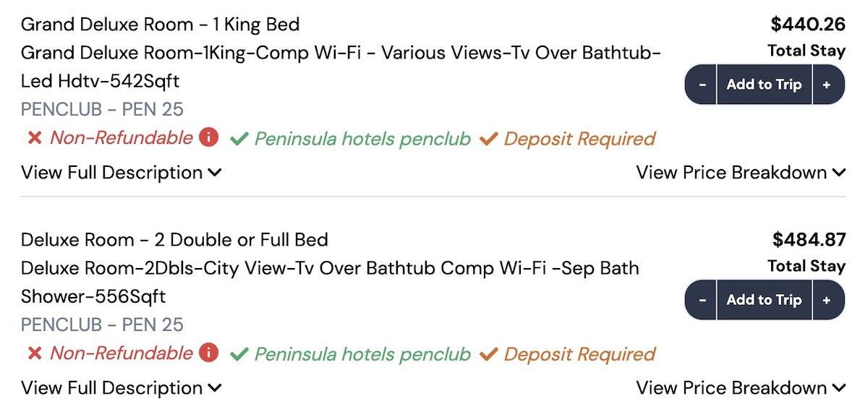
Task: Click plus button for Deluxe Room 2 Double
Action: point(827,300)
